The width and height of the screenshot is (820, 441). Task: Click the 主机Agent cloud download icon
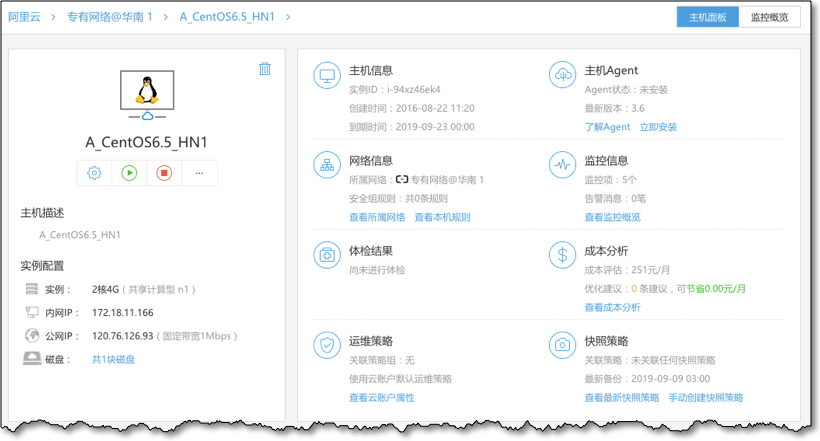(x=563, y=75)
